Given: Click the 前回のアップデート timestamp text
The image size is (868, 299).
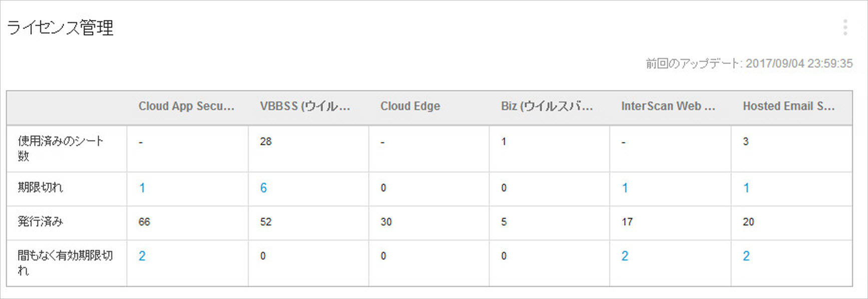Looking at the screenshot, I should coord(749,63).
